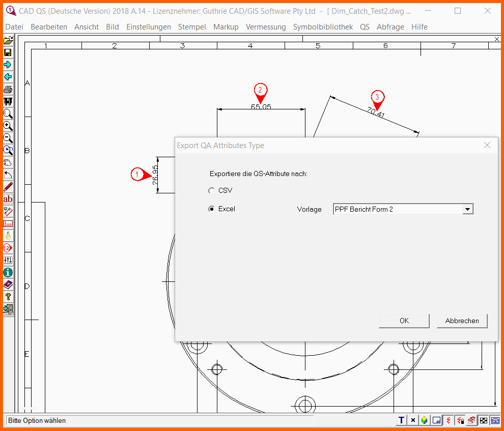Click the binoculars search icon
Image resolution: width=504 pixels, height=431 pixels.
pos(8,101)
